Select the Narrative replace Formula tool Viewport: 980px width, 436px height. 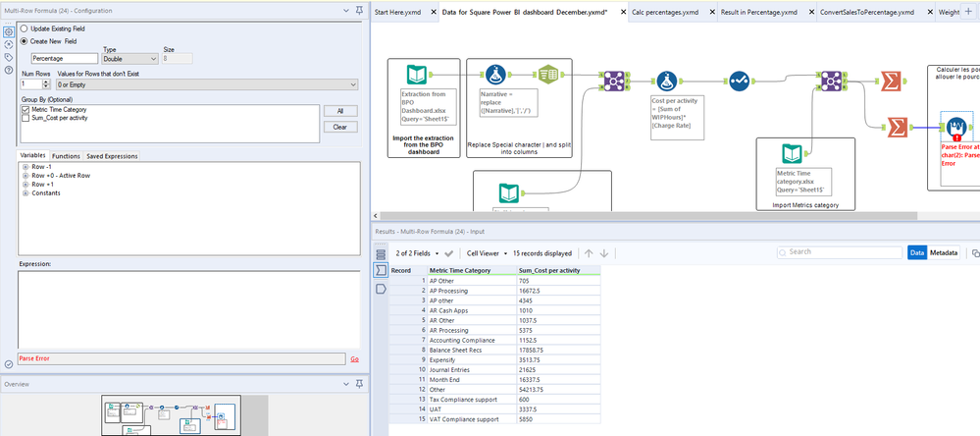(x=495, y=75)
